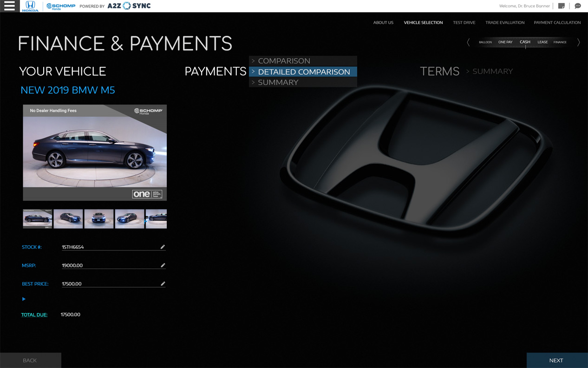Select Detailed Comparison option
This screenshot has height=368, width=588.
pos(304,72)
